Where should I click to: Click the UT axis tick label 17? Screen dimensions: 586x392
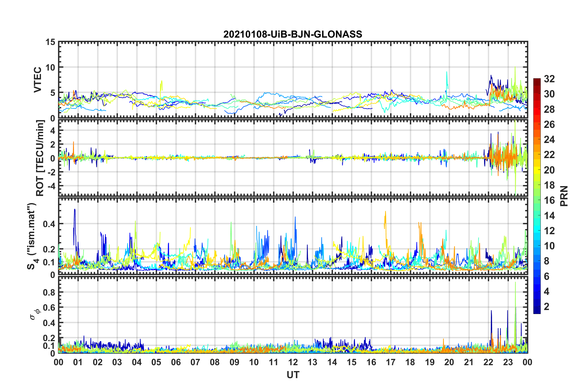pos(391,362)
